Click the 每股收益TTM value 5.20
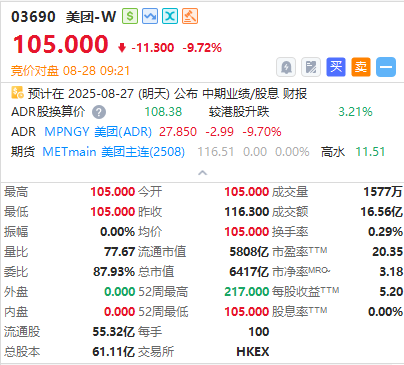Screen dimensions: 404x365 tap(391, 292)
